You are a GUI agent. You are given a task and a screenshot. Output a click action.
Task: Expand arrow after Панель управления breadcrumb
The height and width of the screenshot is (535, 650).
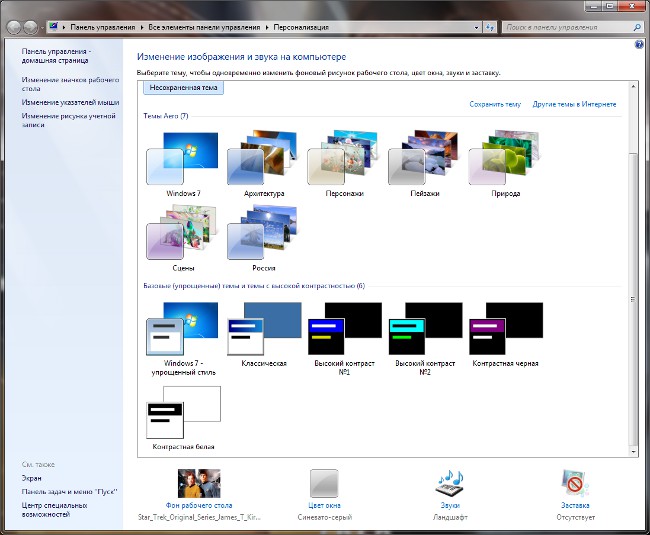point(142,27)
